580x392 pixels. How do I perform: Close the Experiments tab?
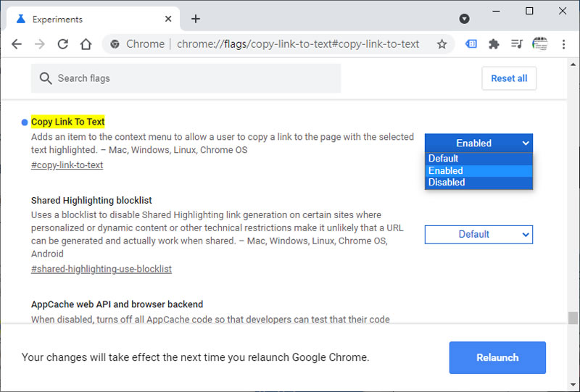(x=168, y=19)
